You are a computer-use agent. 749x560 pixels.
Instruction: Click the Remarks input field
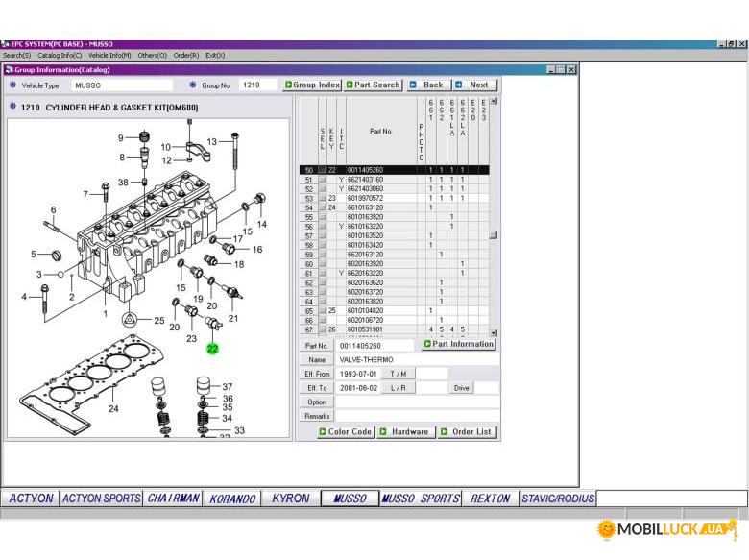coord(418,417)
